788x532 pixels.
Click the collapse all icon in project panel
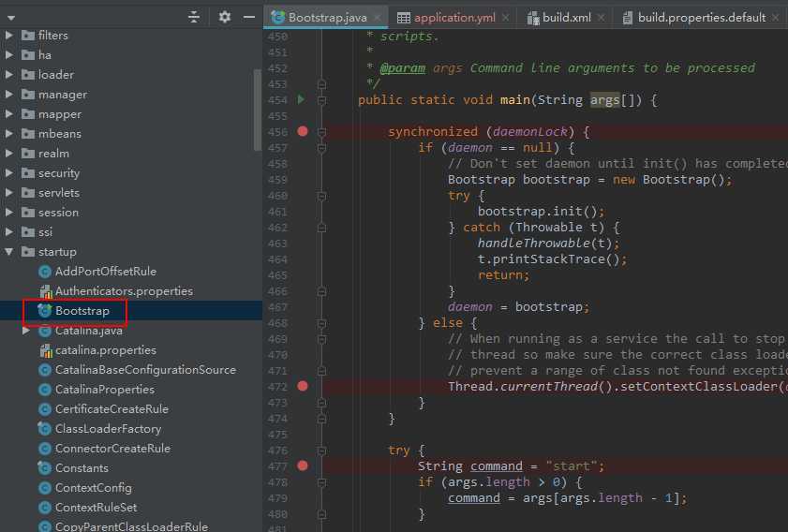(193, 17)
